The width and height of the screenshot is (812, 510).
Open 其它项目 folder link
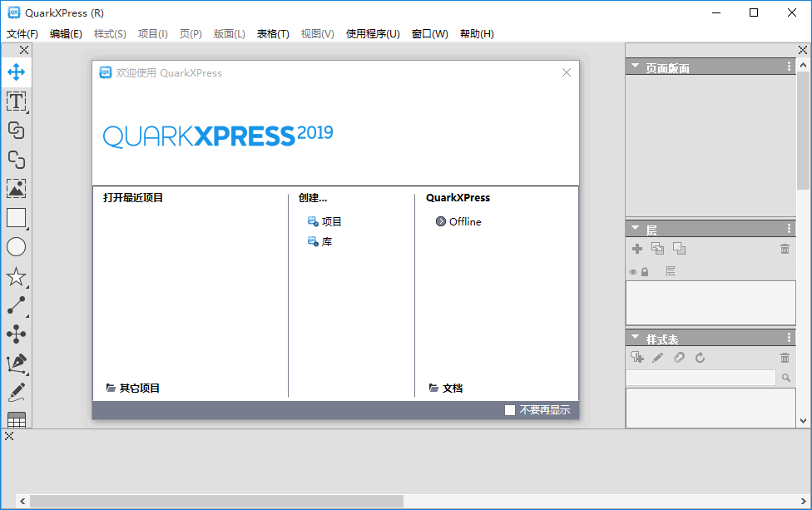click(133, 388)
